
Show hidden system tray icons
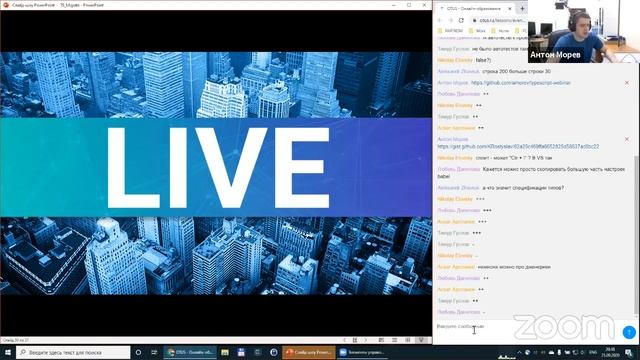point(519,352)
